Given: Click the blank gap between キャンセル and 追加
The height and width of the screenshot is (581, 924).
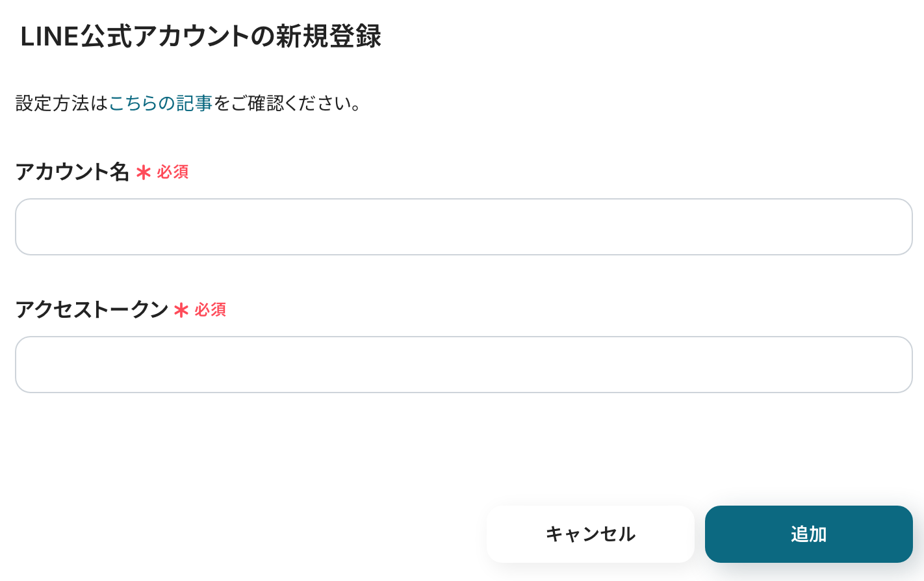Looking at the screenshot, I should click(x=700, y=534).
